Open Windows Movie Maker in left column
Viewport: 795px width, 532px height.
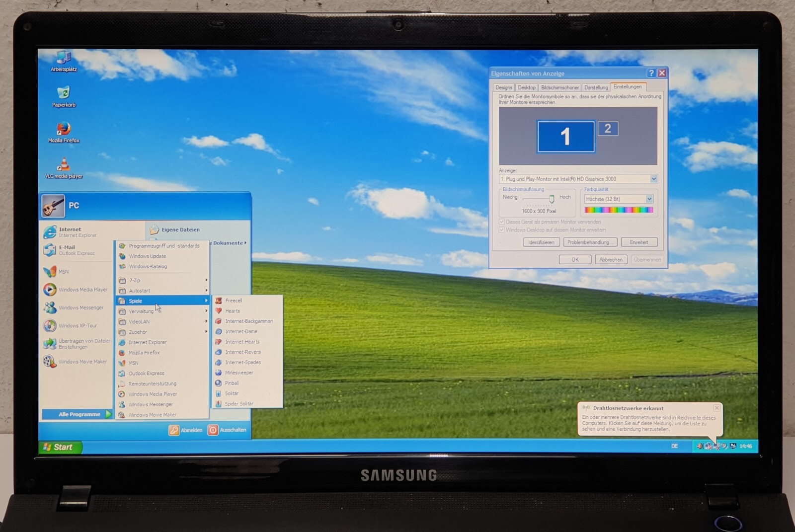(77, 362)
